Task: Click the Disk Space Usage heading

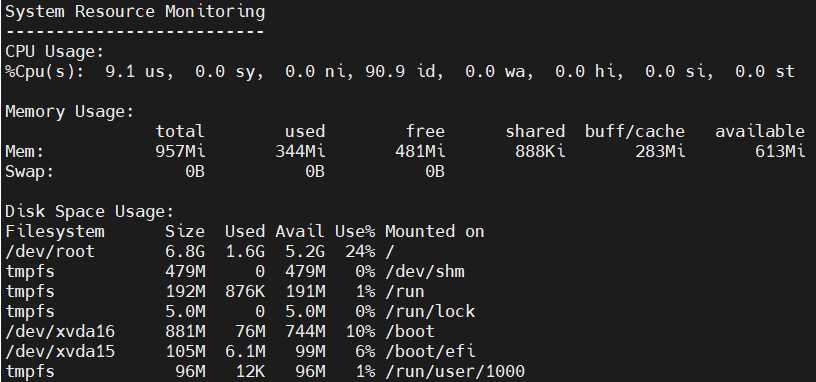Action: click(x=90, y=212)
